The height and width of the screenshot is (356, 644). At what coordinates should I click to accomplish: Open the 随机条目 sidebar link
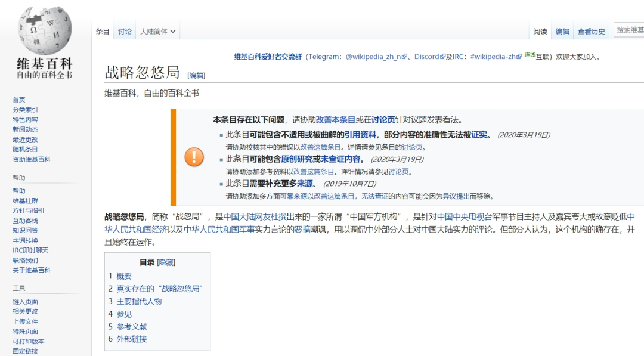25,149
